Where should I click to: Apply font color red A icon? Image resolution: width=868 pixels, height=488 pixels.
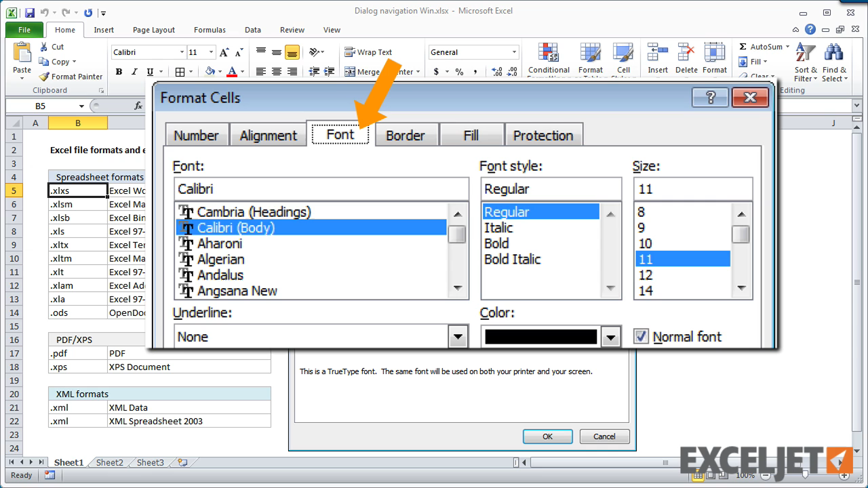click(x=232, y=72)
